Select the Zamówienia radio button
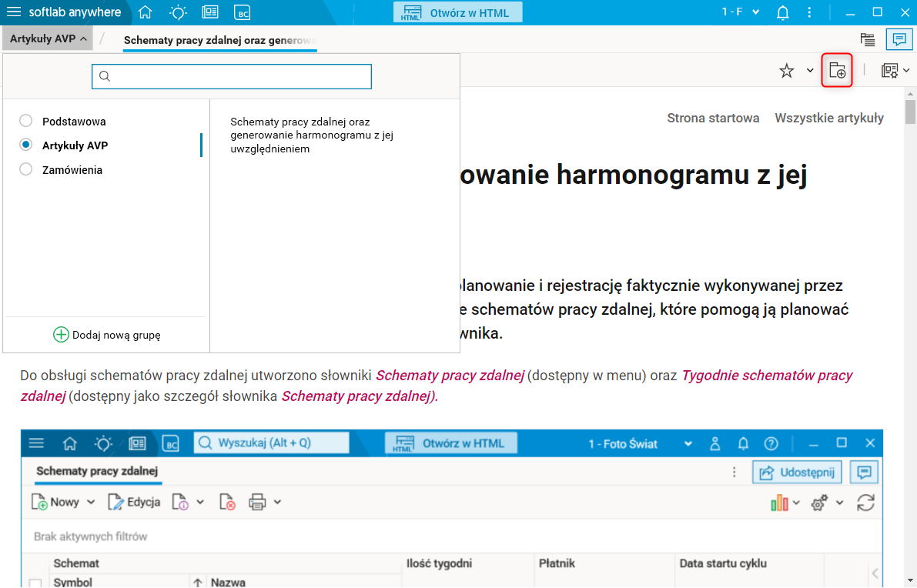The height and width of the screenshot is (588, 917). [25, 169]
